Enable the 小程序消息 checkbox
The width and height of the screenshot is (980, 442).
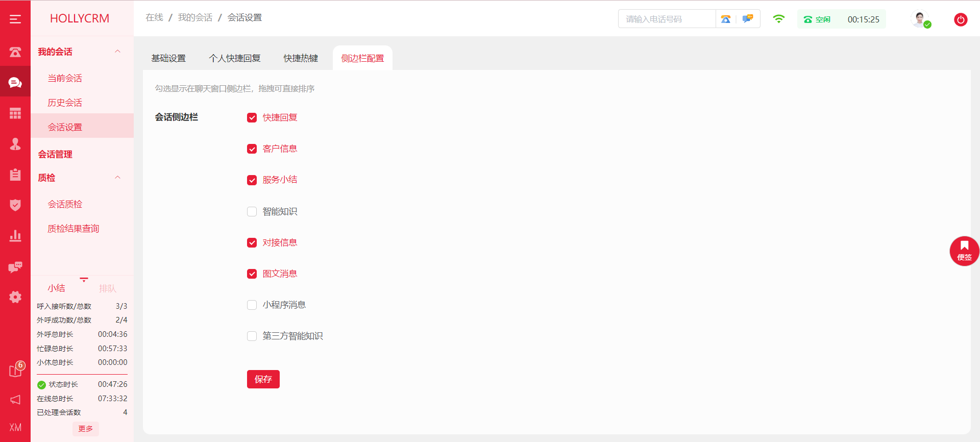(252, 305)
